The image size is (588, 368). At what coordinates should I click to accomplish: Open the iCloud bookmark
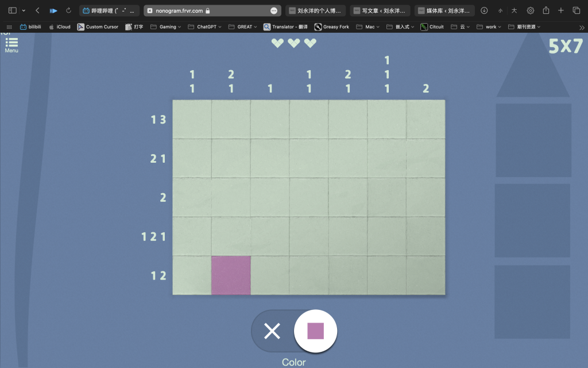(60, 26)
